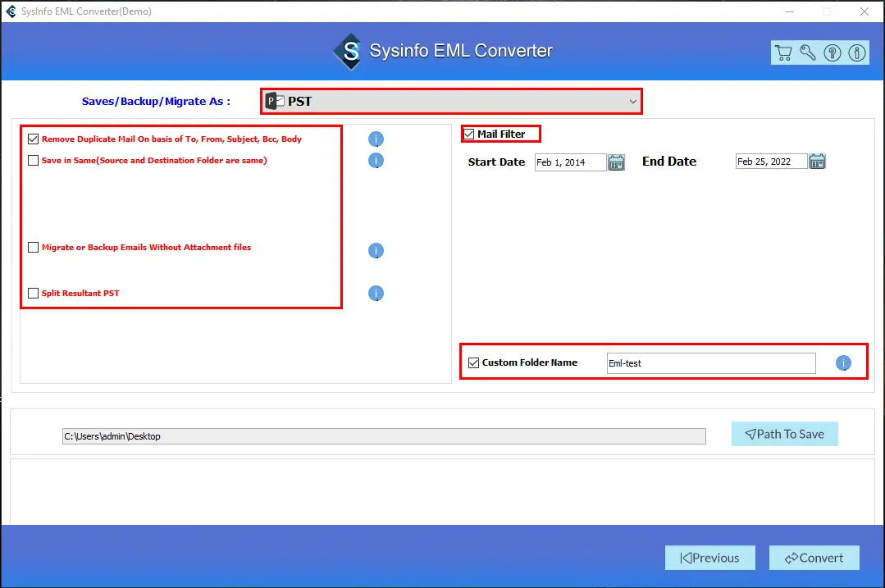
Task: Click the SysInfo title bar app icon
Action: 11,11
